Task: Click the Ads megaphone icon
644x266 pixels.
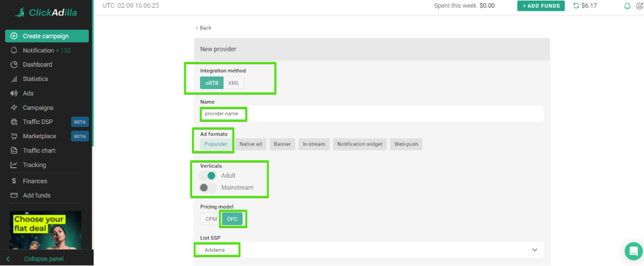Action: pyautogui.click(x=15, y=93)
